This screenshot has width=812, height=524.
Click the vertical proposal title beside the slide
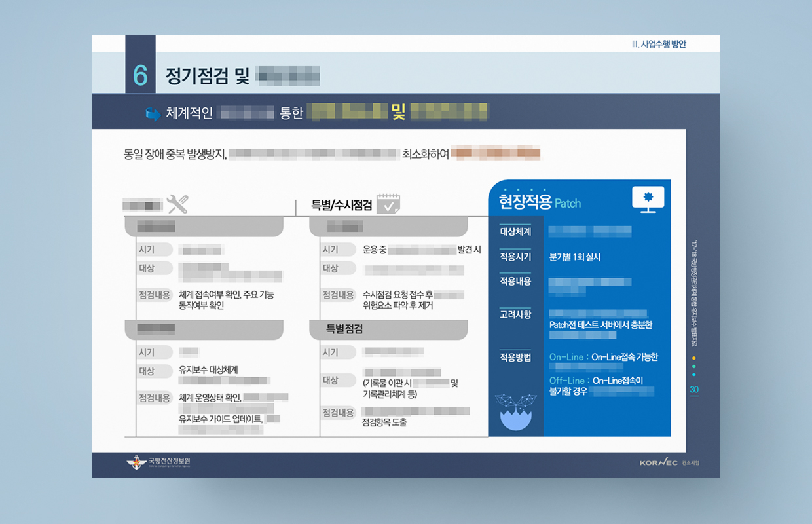coord(694,292)
